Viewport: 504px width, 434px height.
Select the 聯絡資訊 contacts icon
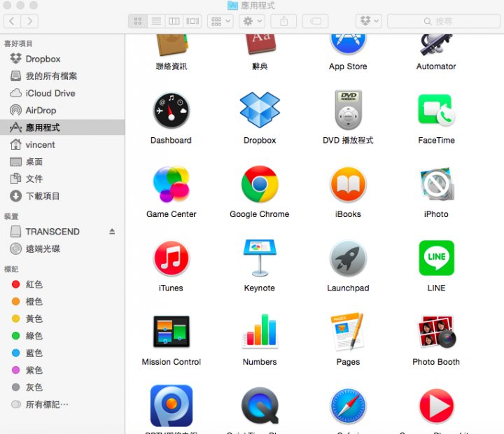pyautogui.click(x=171, y=45)
